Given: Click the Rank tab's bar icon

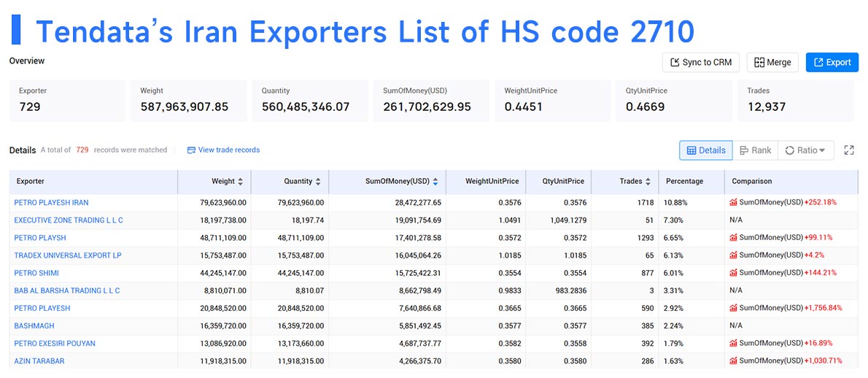Looking at the screenshot, I should pyautogui.click(x=744, y=150).
